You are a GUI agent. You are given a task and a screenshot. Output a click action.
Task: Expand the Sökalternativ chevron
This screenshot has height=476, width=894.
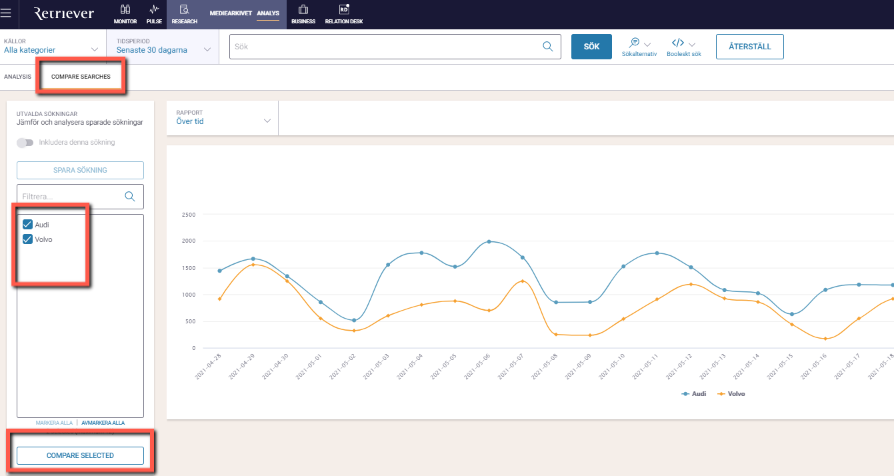[647, 44]
